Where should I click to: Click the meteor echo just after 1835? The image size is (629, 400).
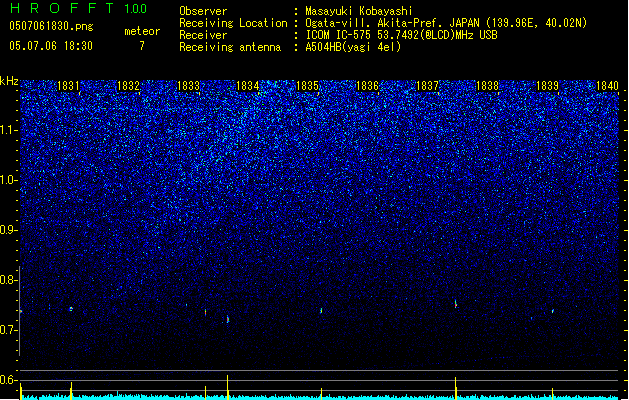pyautogui.click(x=321, y=311)
